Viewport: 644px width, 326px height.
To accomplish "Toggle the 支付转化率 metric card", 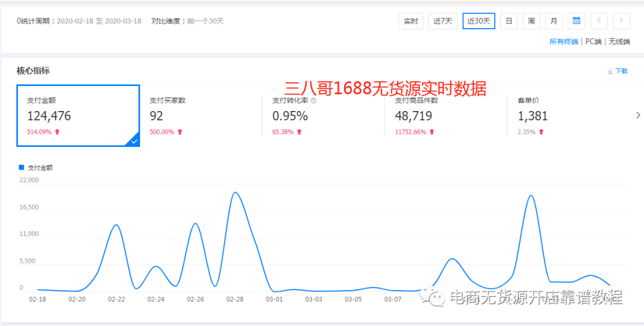I will [323, 115].
